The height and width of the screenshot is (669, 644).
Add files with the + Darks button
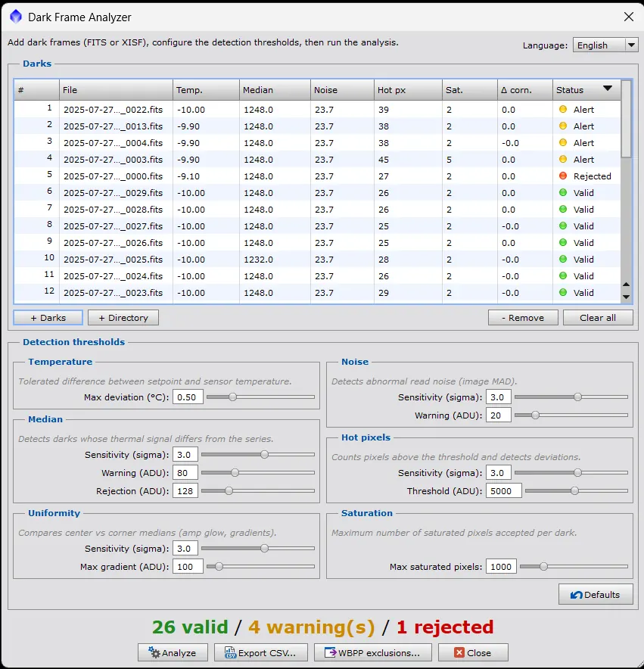click(48, 317)
